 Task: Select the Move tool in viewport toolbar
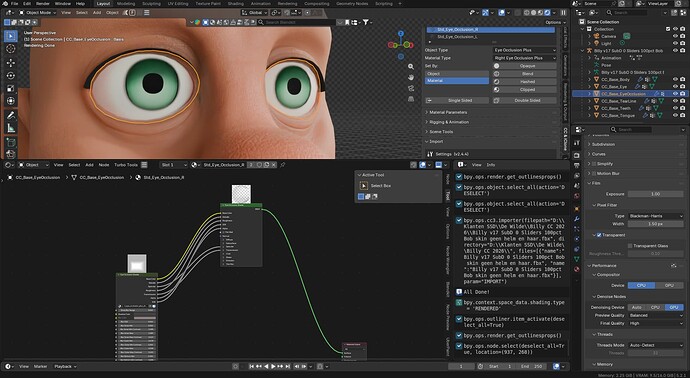click(x=11, y=63)
